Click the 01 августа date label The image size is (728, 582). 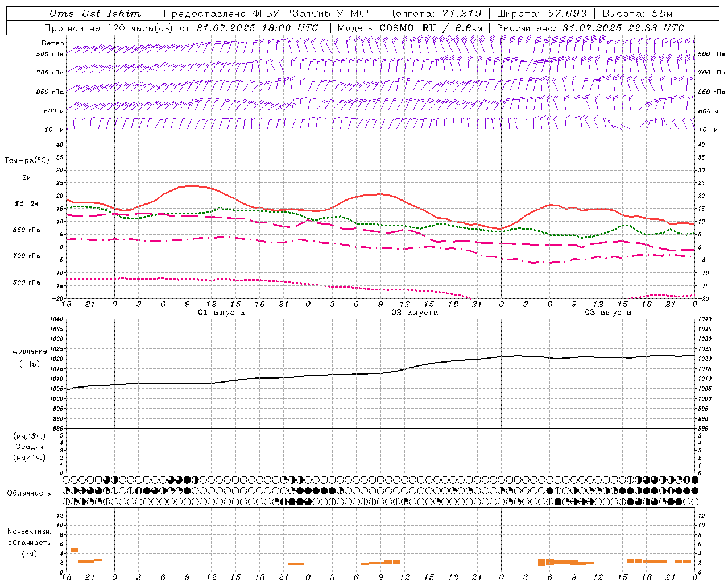[221, 313]
